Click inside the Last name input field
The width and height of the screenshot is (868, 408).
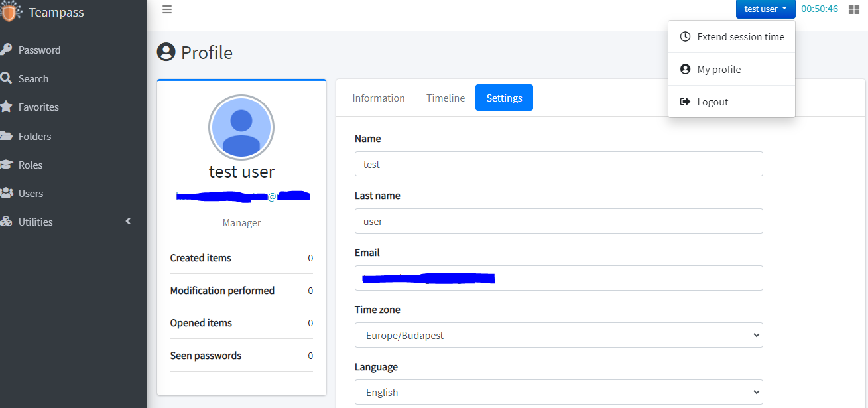pyautogui.click(x=558, y=221)
